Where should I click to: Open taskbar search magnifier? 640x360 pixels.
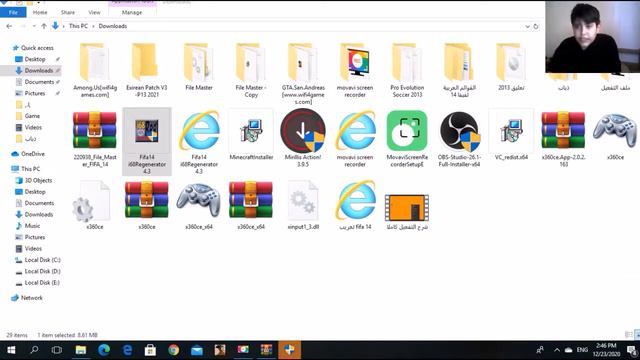tap(34, 350)
